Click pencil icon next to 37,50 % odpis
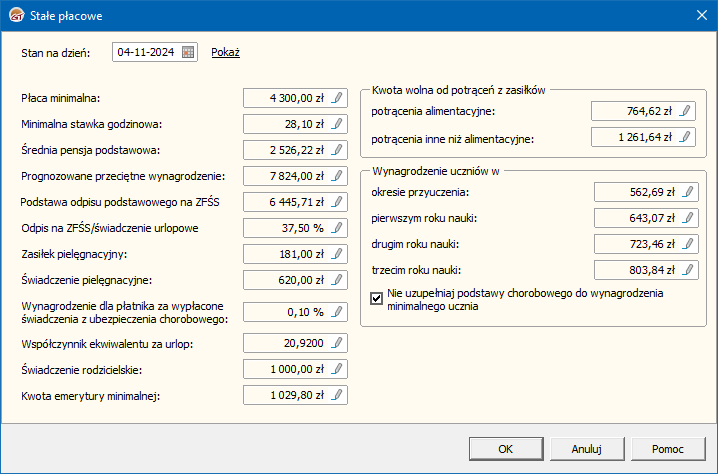 tap(337, 228)
